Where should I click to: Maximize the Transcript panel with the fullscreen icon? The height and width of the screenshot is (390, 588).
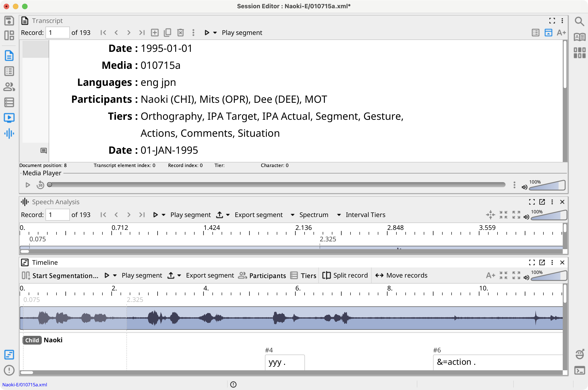click(552, 21)
